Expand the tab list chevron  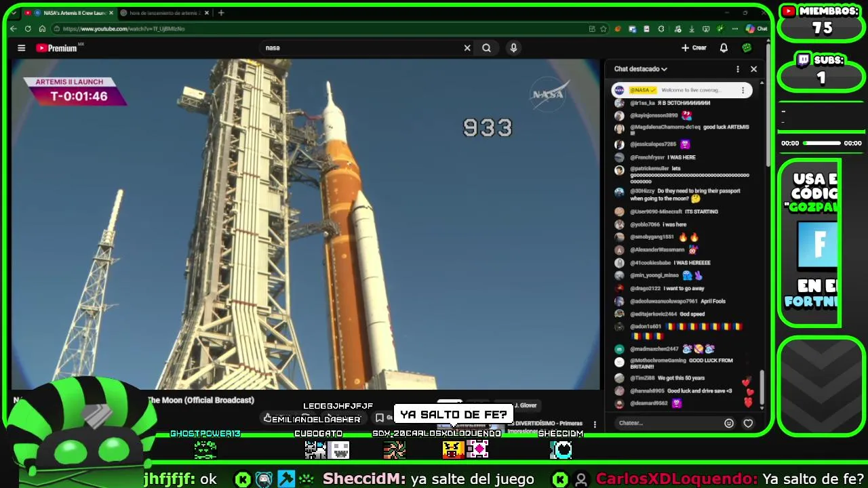14,13
